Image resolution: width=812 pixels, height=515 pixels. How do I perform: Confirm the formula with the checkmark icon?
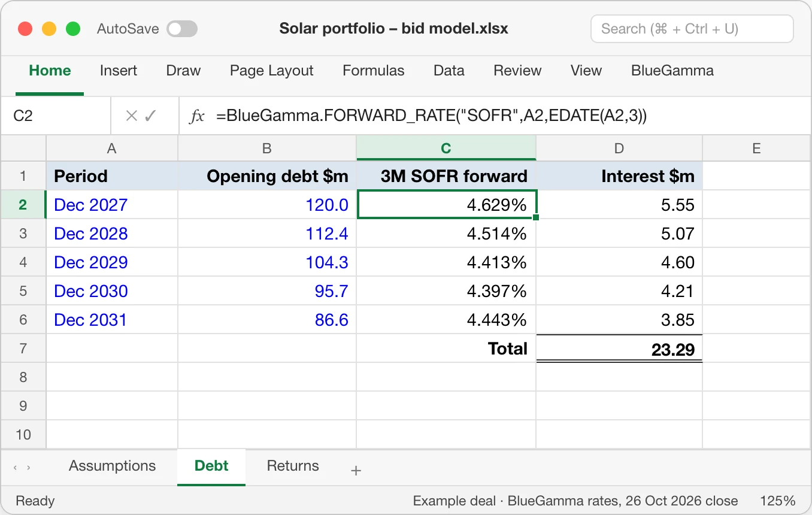150,116
